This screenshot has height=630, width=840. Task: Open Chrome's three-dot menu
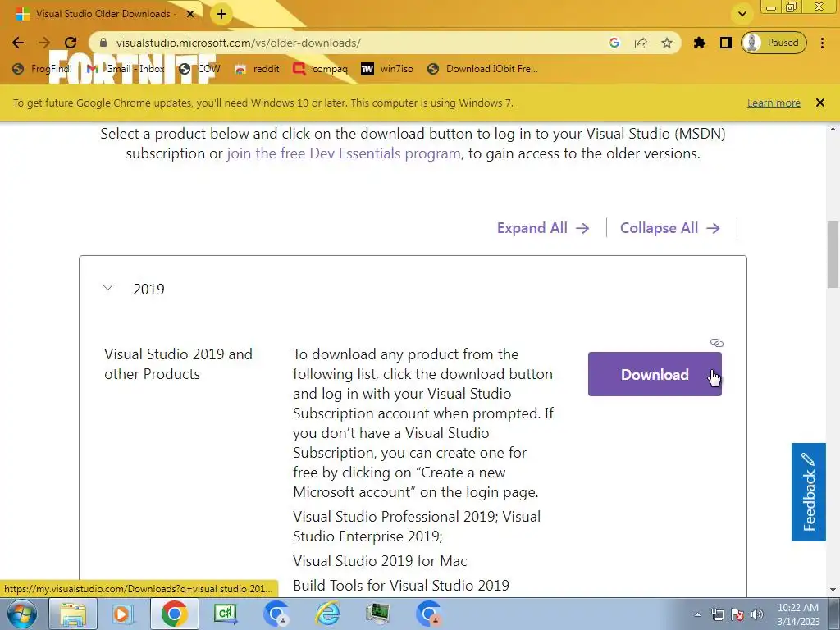[x=822, y=43]
